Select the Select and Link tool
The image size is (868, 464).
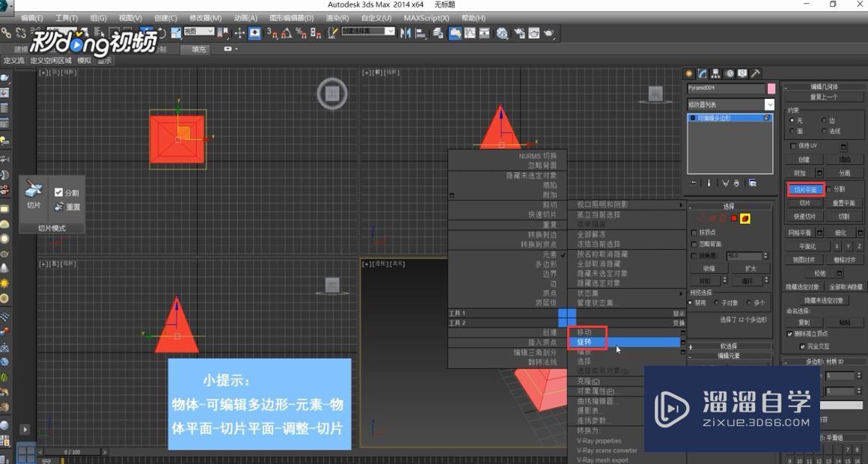(6, 34)
